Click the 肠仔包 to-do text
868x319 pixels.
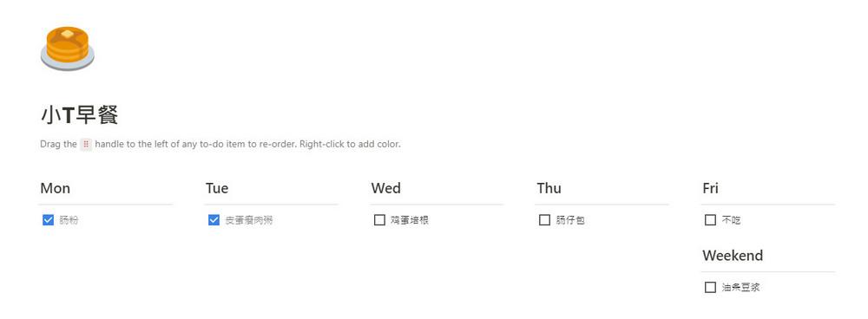point(570,220)
